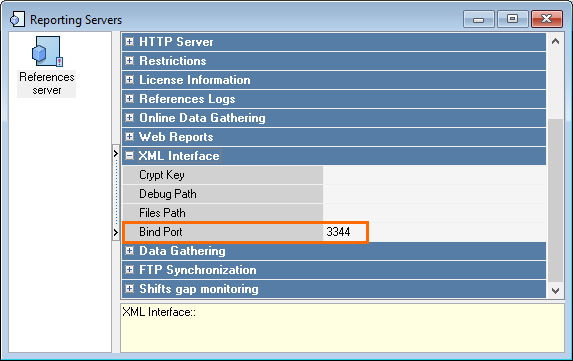Click the Files Path value field
Screen dimensions: 573x361
click(435, 213)
